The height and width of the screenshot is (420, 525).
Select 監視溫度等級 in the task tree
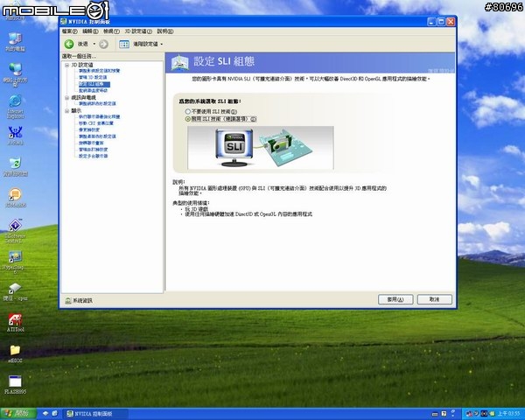pyautogui.click(x=93, y=90)
